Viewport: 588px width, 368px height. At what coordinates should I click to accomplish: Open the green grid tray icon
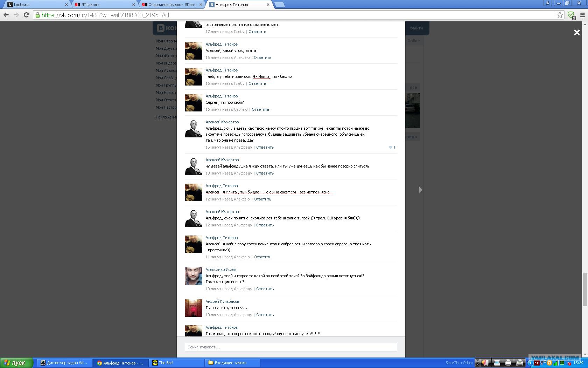pyautogui.click(x=562, y=363)
